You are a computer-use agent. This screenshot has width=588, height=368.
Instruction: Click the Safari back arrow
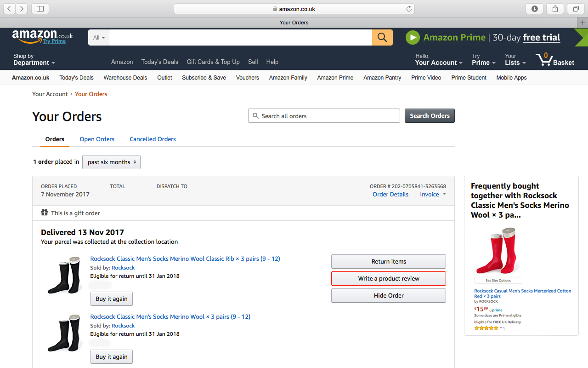9,9
